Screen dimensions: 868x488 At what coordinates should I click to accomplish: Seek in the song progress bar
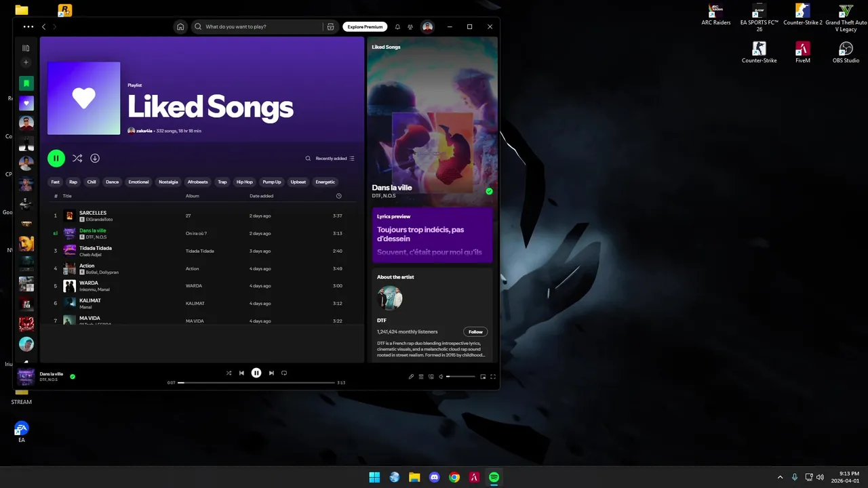click(x=256, y=383)
